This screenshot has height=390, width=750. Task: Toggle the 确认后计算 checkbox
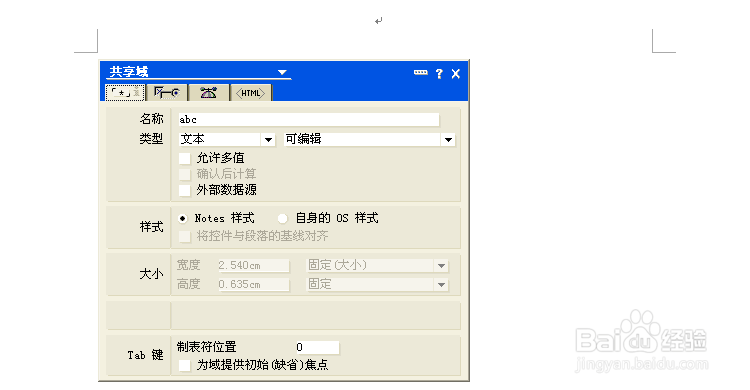click(185, 174)
